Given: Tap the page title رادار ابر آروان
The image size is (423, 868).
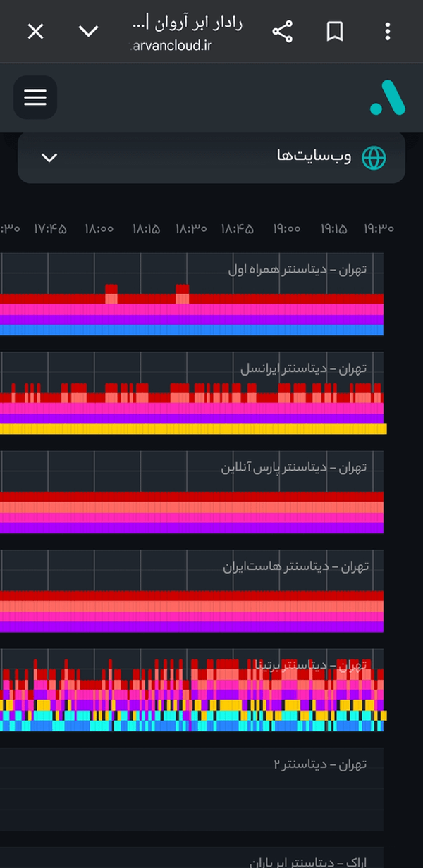Looking at the screenshot, I should click(x=188, y=23).
